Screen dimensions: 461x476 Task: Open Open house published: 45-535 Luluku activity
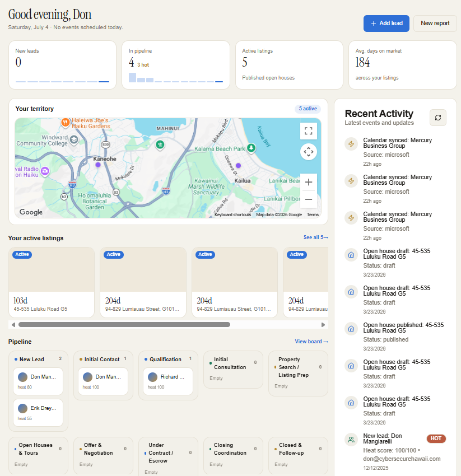pyautogui.click(x=395, y=337)
